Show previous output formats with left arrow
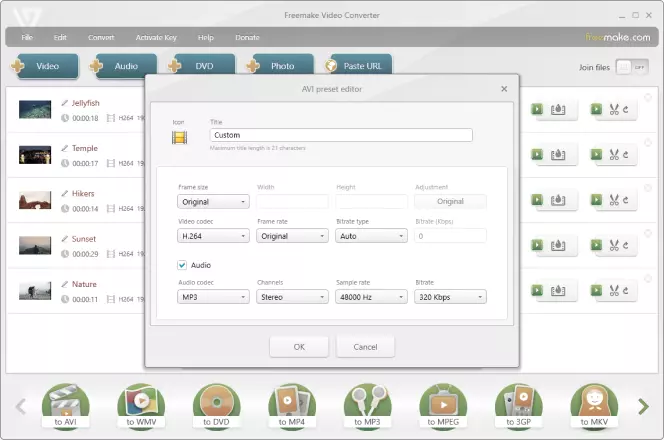Viewport: 664px width, 440px height. [x=21, y=407]
